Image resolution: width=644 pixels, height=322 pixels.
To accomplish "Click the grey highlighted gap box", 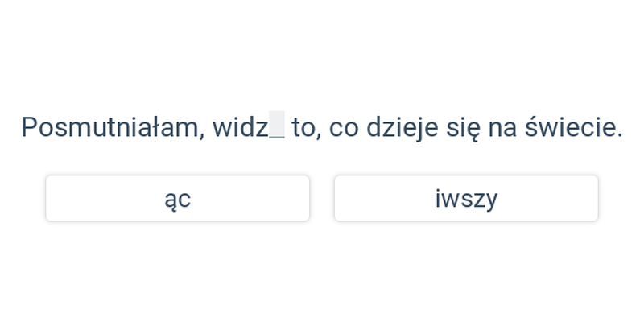I will [277, 126].
